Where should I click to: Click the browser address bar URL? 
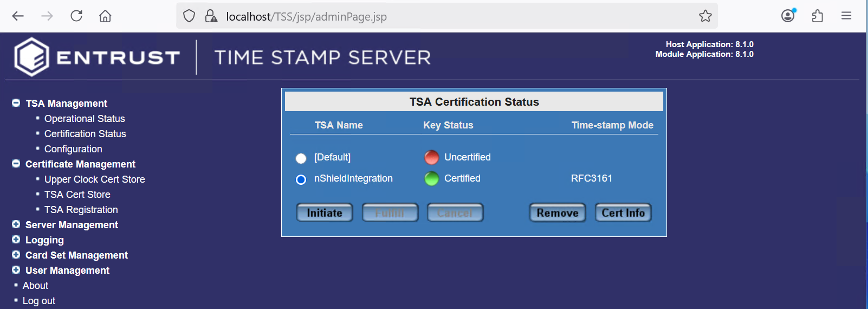pos(306,17)
